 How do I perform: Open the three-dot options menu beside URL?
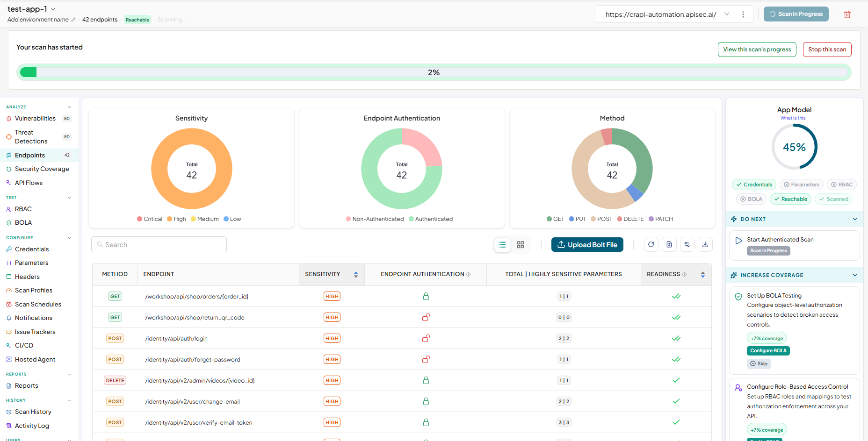743,14
